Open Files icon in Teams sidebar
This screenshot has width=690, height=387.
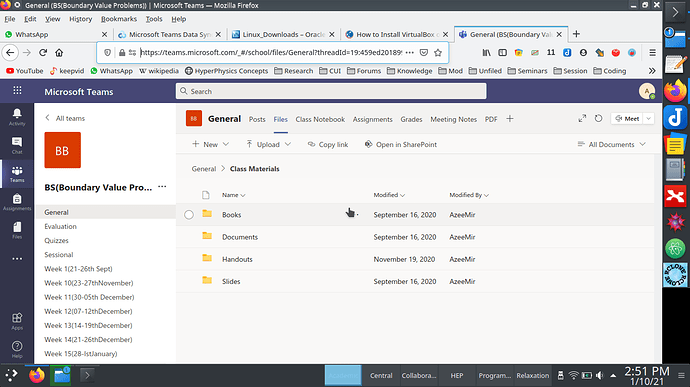pos(17,230)
